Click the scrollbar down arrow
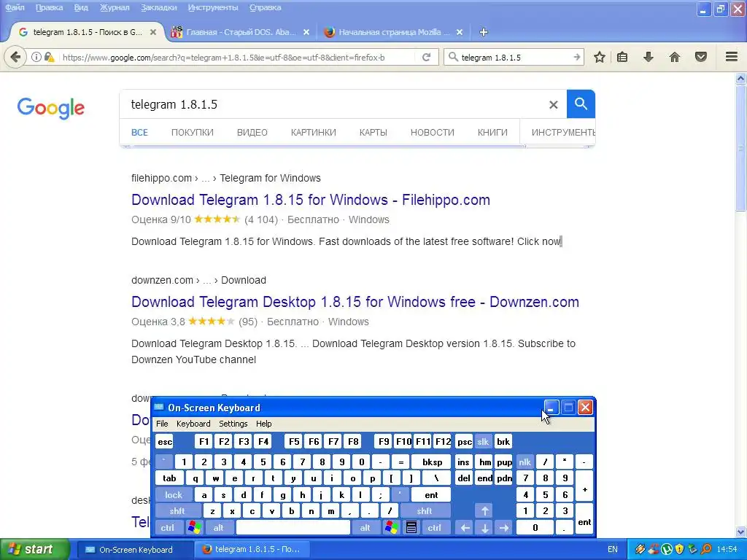Screen dimensions: 747x560 [x=741, y=532]
